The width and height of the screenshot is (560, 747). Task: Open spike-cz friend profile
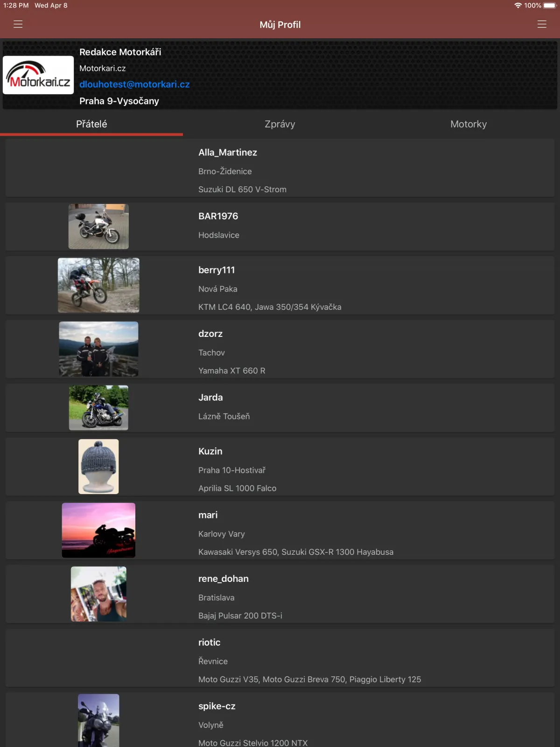coord(280,720)
